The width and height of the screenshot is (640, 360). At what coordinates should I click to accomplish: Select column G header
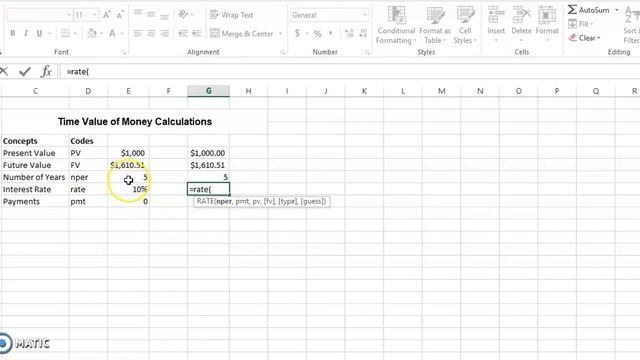[209, 91]
